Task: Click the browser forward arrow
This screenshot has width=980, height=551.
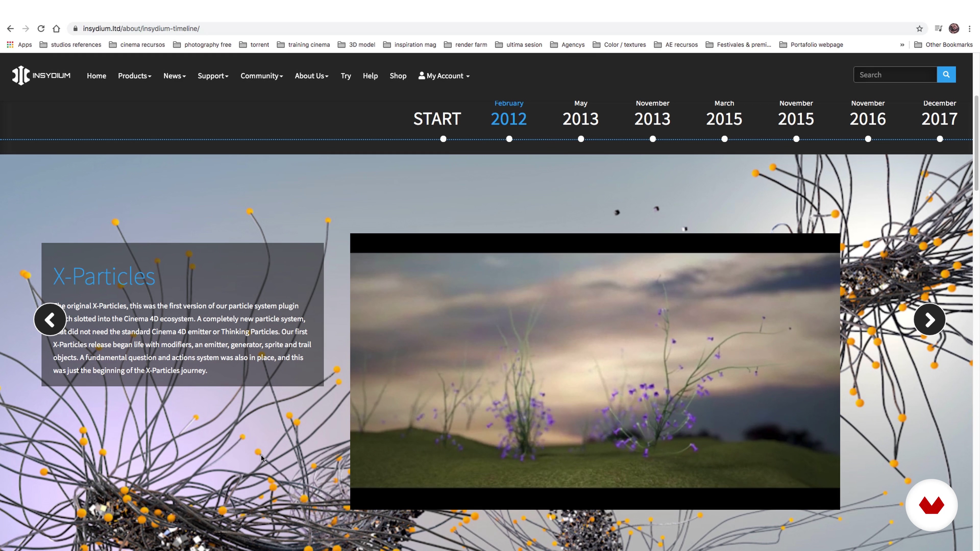Action: pyautogui.click(x=26, y=29)
